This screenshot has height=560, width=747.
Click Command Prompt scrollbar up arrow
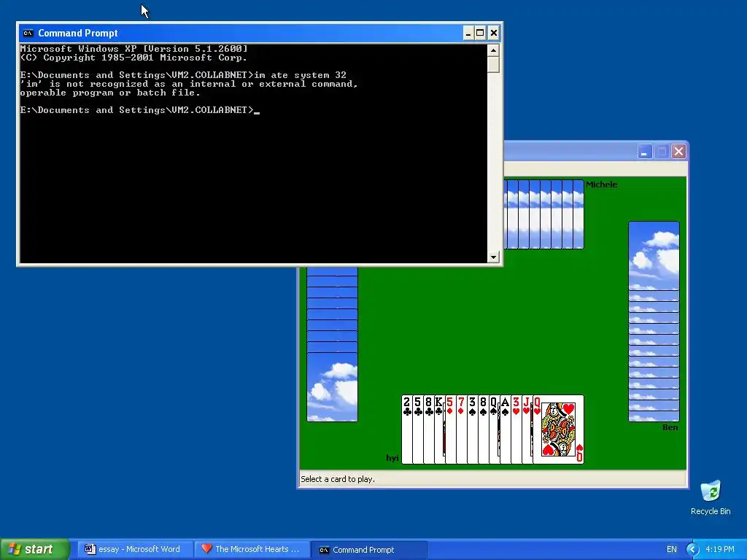pos(493,50)
